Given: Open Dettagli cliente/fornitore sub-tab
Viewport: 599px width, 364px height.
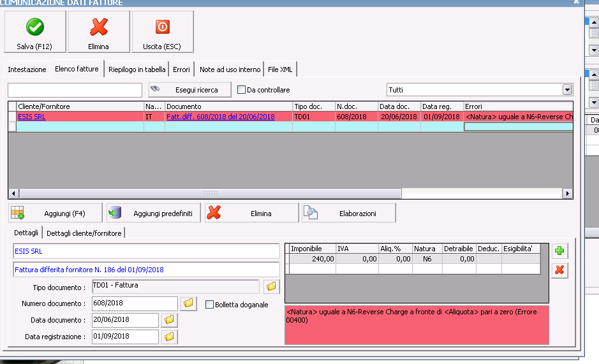Looking at the screenshot, I should click(x=84, y=233).
